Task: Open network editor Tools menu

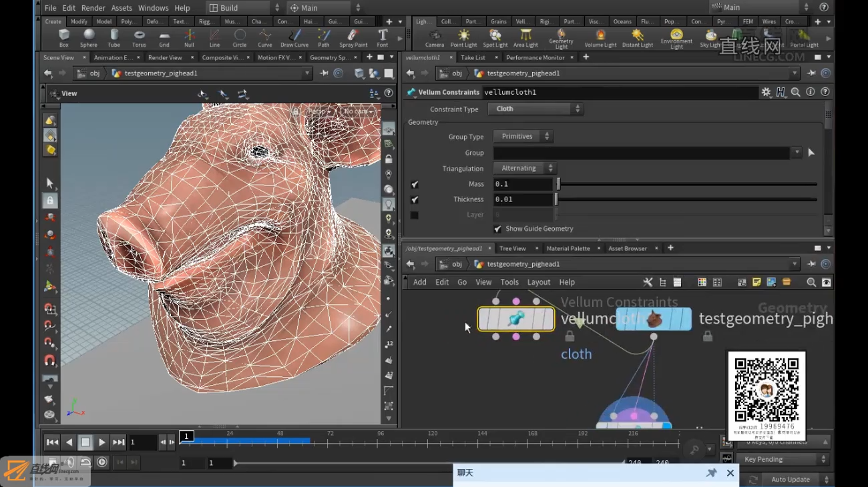Action: coord(509,282)
